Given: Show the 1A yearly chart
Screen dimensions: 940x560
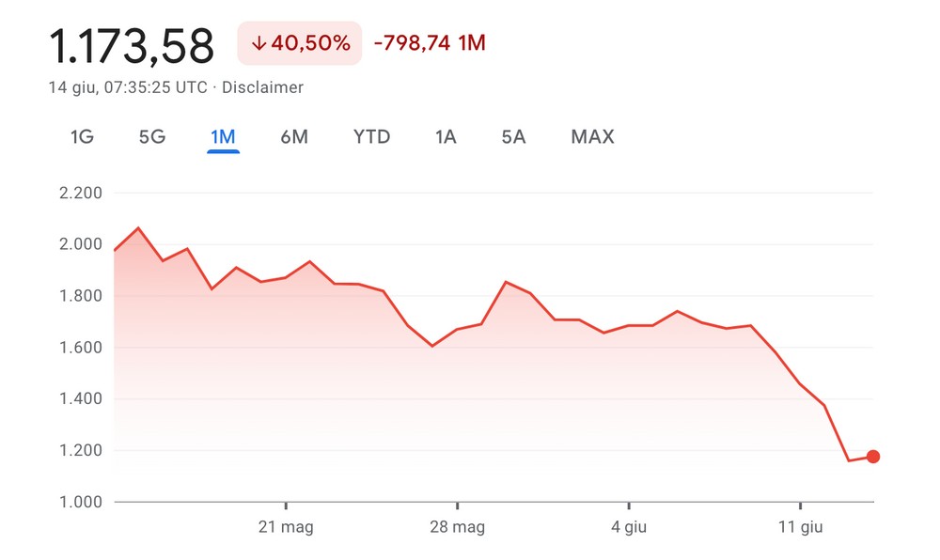Looking at the screenshot, I should point(446,137).
